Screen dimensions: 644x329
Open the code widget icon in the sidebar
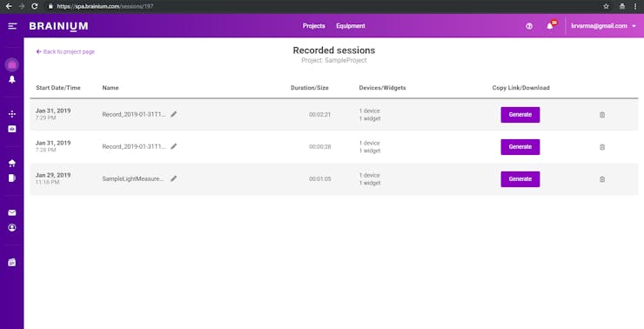[x=12, y=129]
